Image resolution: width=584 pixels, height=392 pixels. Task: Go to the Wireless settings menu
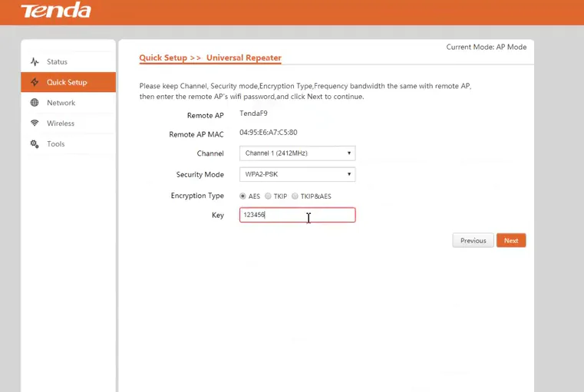61,124
